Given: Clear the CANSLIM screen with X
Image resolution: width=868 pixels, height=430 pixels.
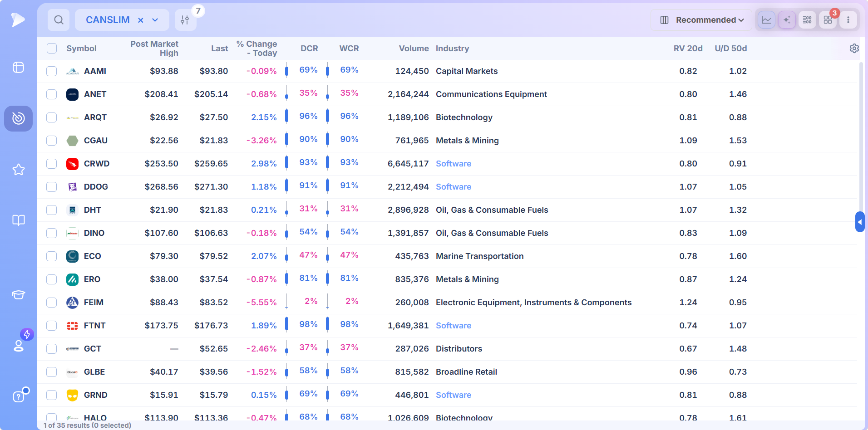Looking at the screenshot, I should pyautogui.click(x=141, y=20).
